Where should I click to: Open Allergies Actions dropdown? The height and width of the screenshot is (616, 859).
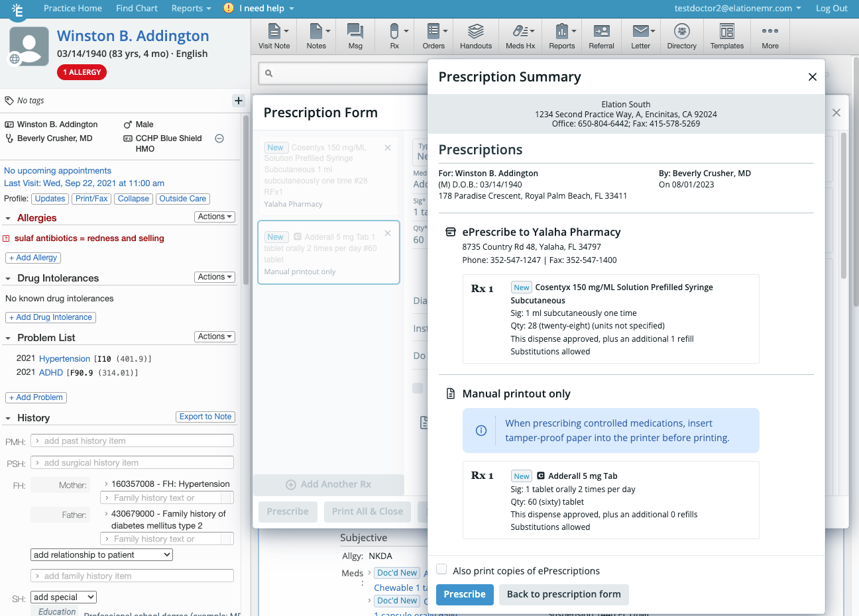point(215,217)
